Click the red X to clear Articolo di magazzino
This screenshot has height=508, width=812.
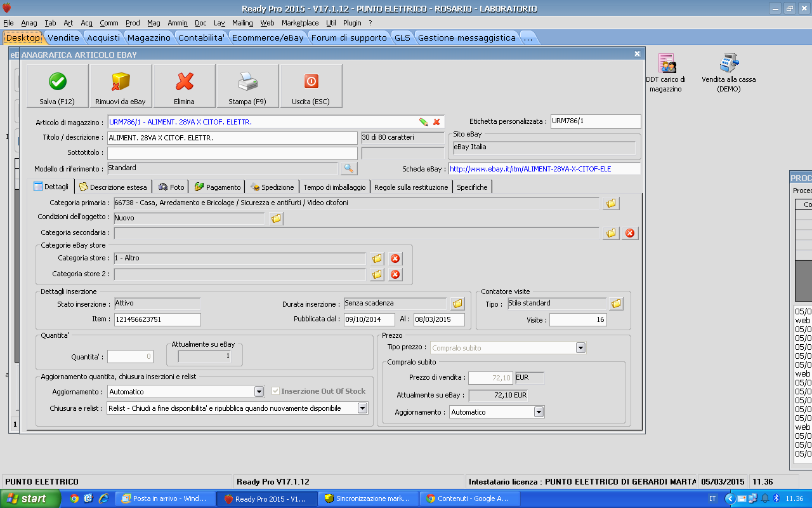click(x=436, y=122)
